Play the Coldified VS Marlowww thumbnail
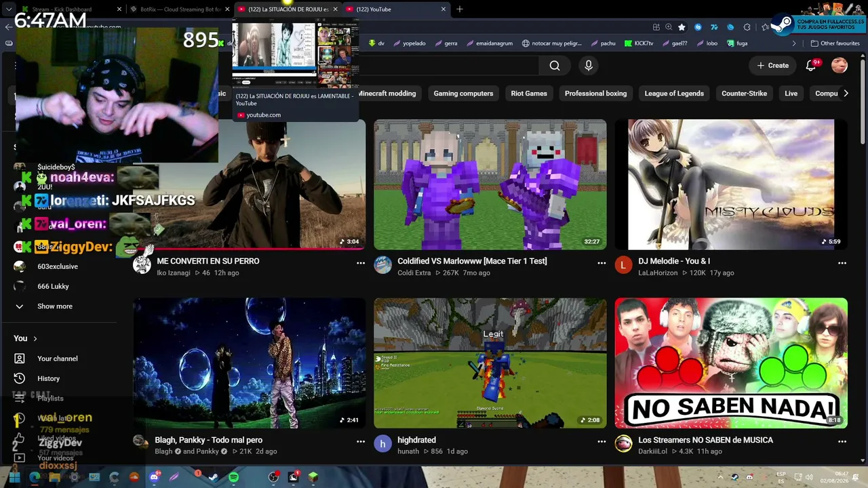This screenshot has height=488, width=868. point(490,184)
